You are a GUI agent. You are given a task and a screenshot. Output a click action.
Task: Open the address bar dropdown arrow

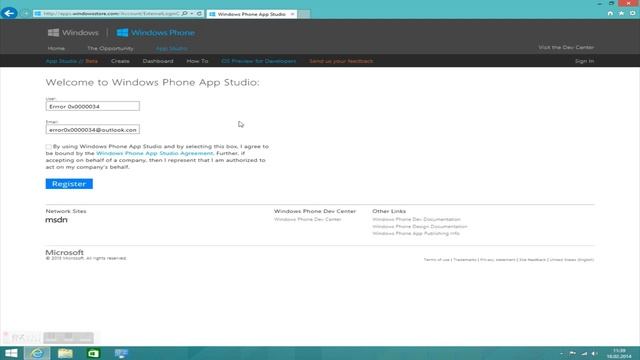191,13
